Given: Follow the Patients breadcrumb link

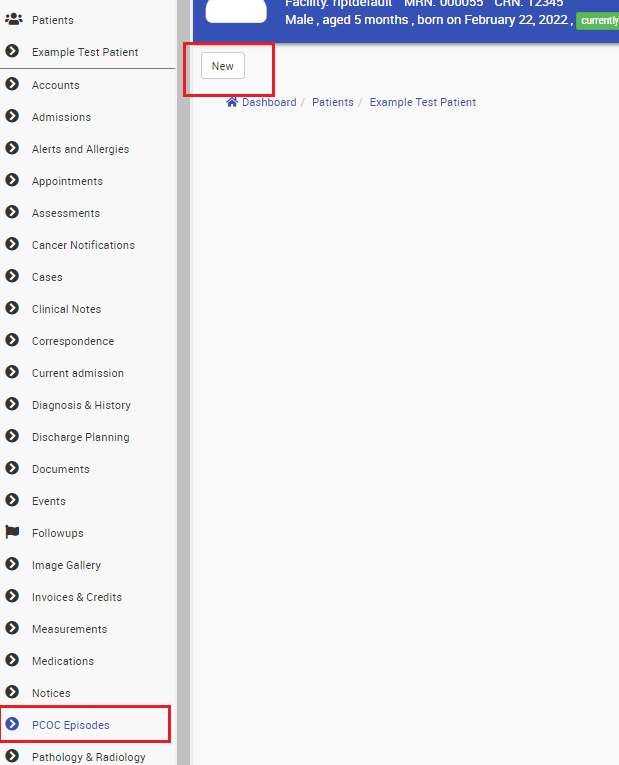Looking at the screenshot, I should tap(333, 102).
